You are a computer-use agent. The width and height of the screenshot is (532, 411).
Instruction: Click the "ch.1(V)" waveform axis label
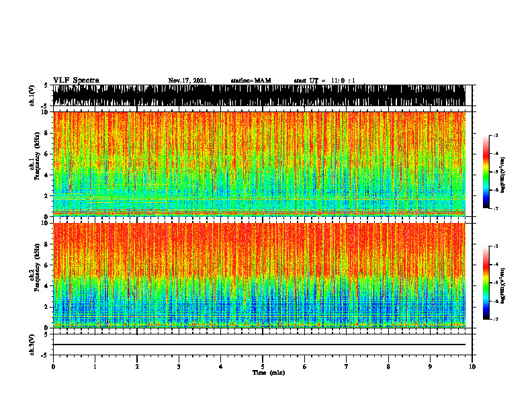click(x=32, y=95)
